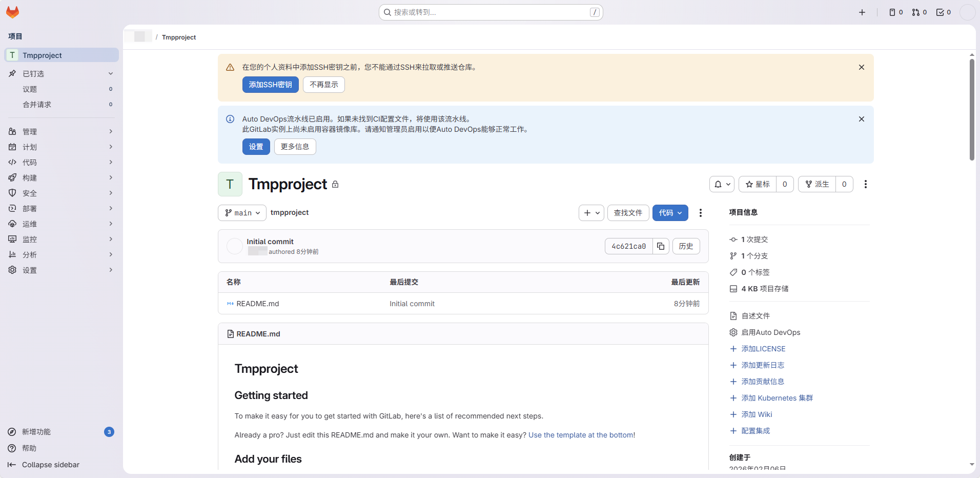Click the GitLab fox logo
Viewport: 980px width, 478px height.
(x=12, y=12)
